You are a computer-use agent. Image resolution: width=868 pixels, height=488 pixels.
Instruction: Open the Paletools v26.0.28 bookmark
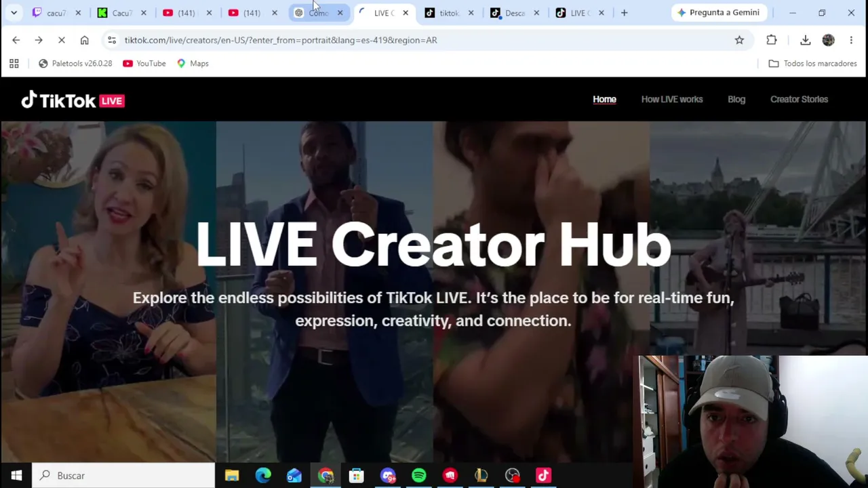point(75,63)
